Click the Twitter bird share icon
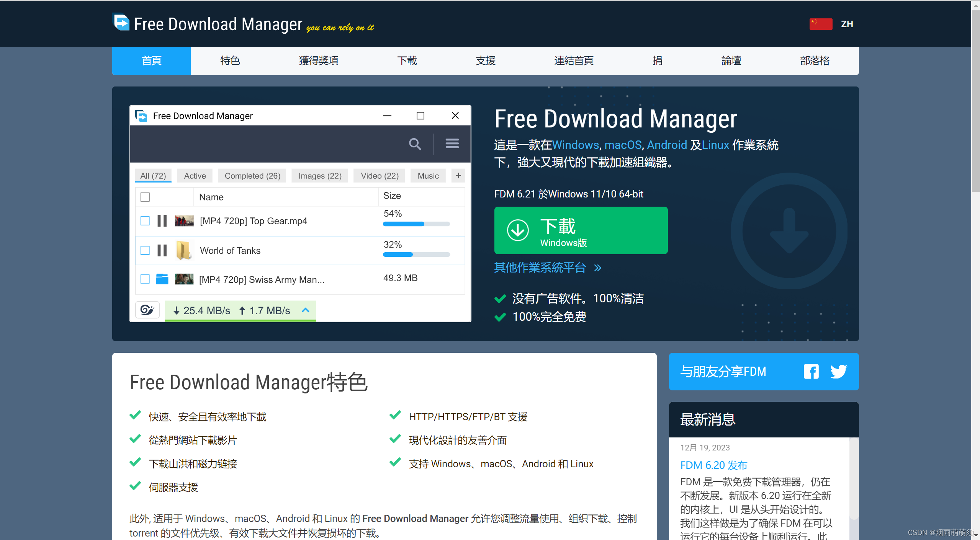Image resolution: width=980 pixels, height=540 pixels. pyautogui.click(x=838, y=371)
